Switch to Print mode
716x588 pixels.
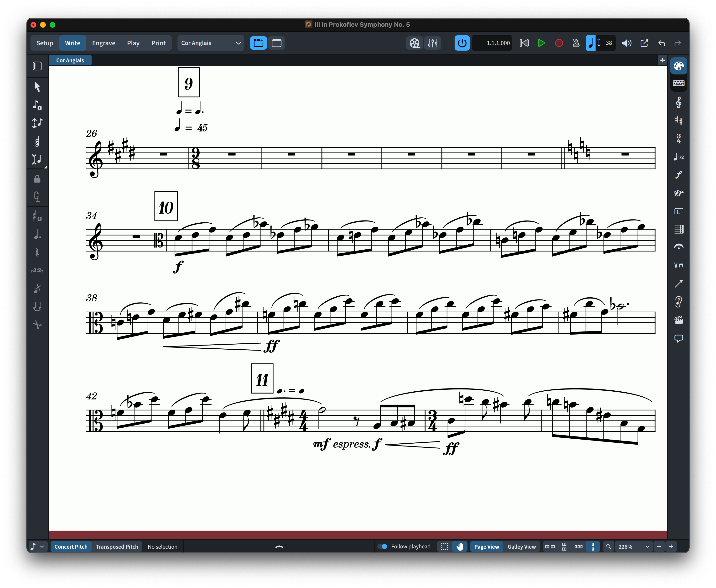pos(158,43)
